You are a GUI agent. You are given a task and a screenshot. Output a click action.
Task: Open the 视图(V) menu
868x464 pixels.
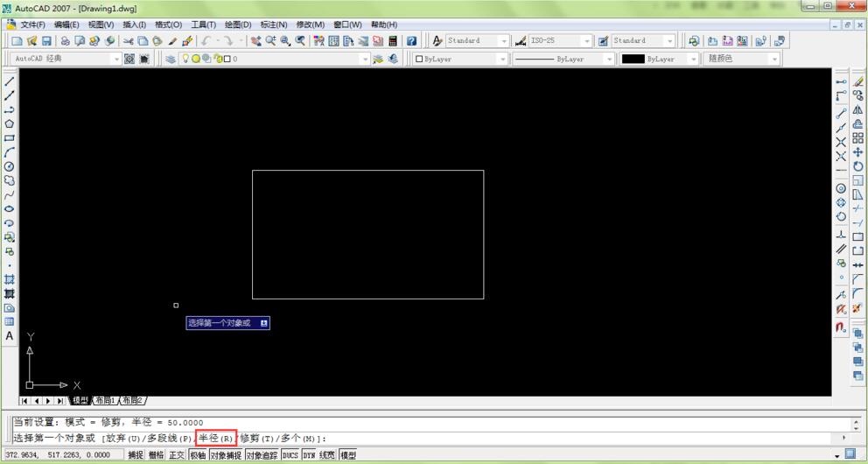pyautogui.click(x=101, y=25)
